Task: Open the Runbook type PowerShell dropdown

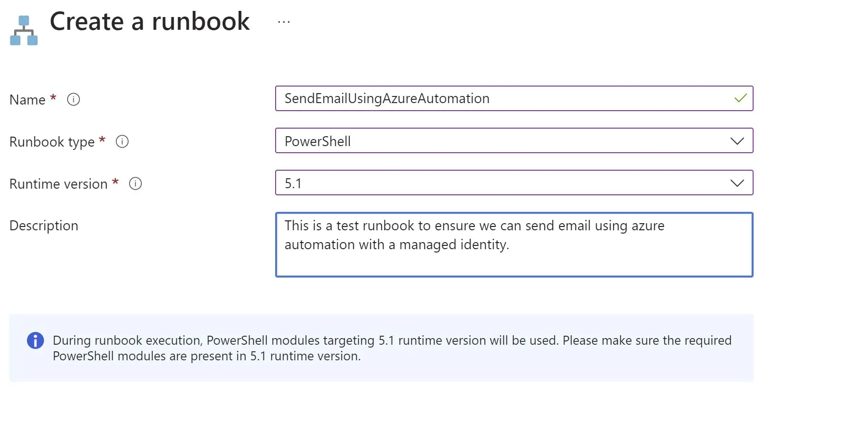Action: (x=514, y=140)
